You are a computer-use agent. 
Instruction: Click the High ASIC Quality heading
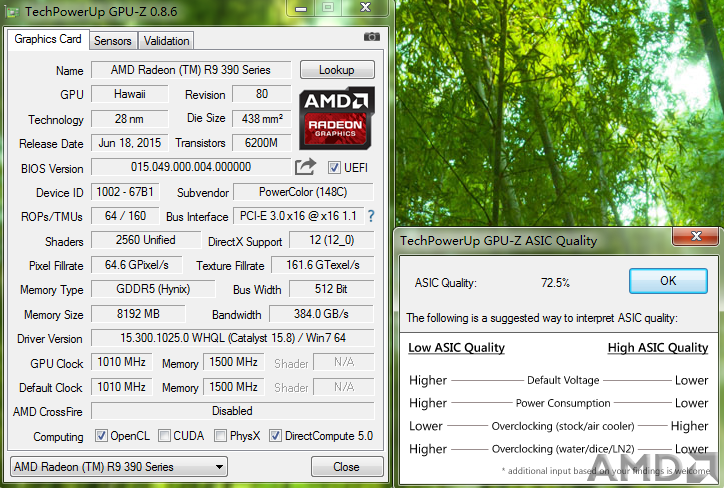coord(658,348)
